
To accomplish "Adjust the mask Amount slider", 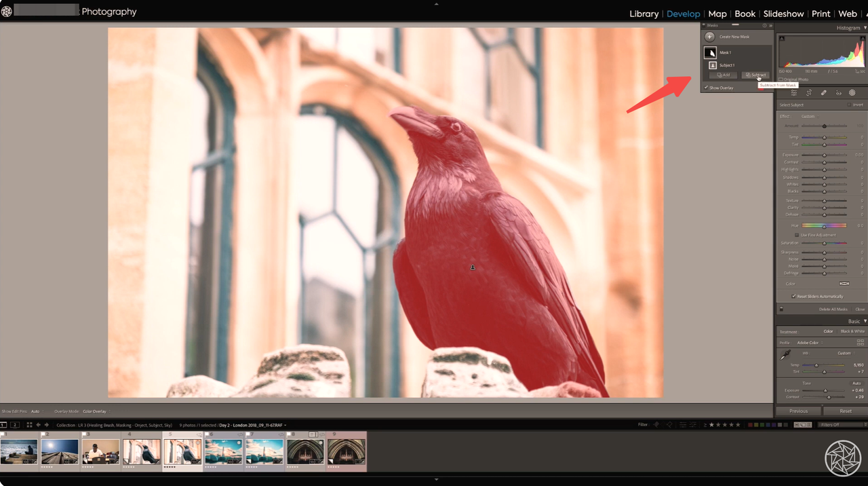I will [x=824, y=126].
